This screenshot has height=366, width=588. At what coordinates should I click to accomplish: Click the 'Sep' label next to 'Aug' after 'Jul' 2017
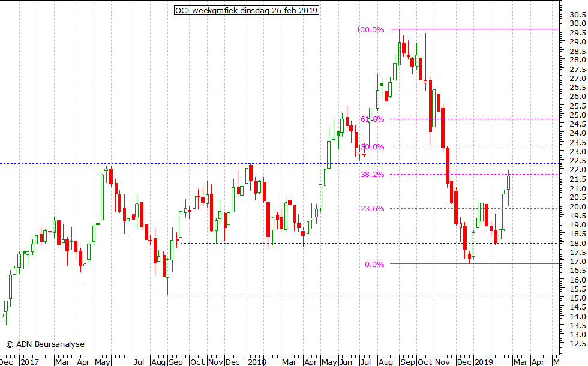click(x=175, y=362)
